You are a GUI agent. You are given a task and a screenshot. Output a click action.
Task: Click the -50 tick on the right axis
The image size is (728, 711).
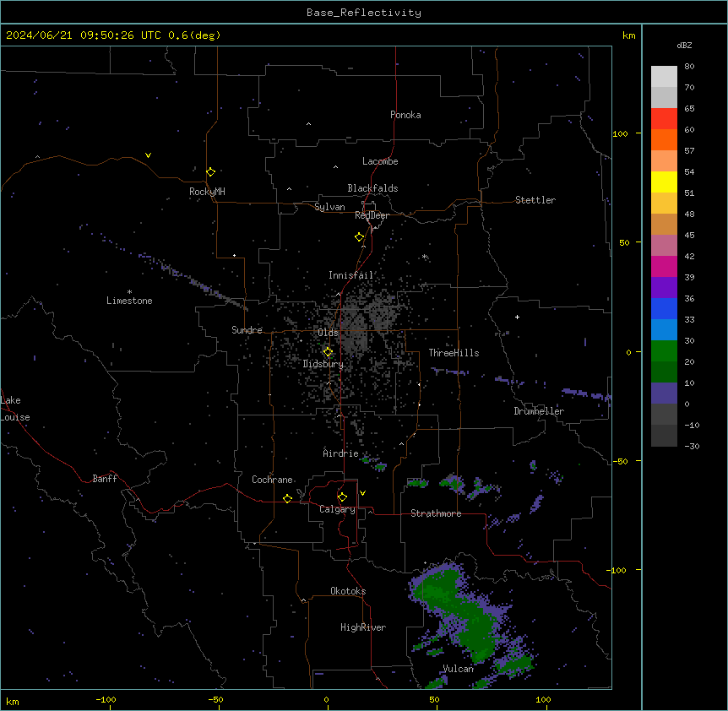tap(620, 461)
